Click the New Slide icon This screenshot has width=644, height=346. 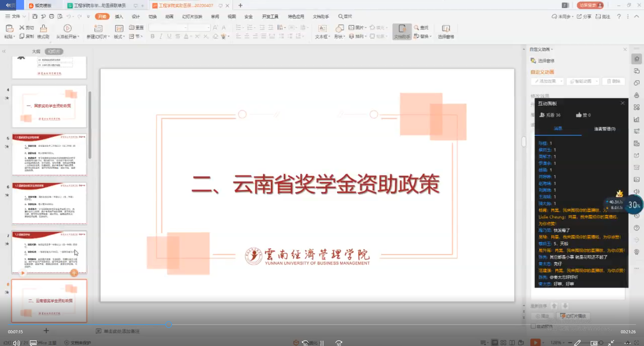point(98,29)
